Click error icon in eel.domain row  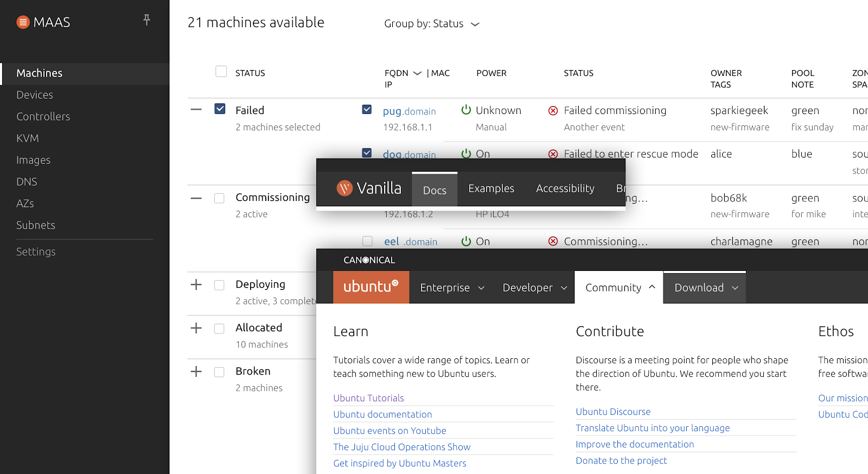point(553,241)
